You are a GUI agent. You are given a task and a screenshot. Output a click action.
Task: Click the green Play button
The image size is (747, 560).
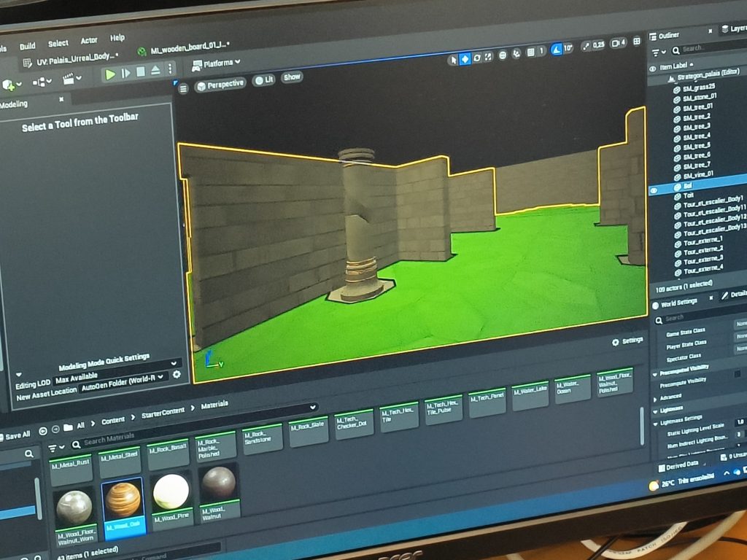109,73
